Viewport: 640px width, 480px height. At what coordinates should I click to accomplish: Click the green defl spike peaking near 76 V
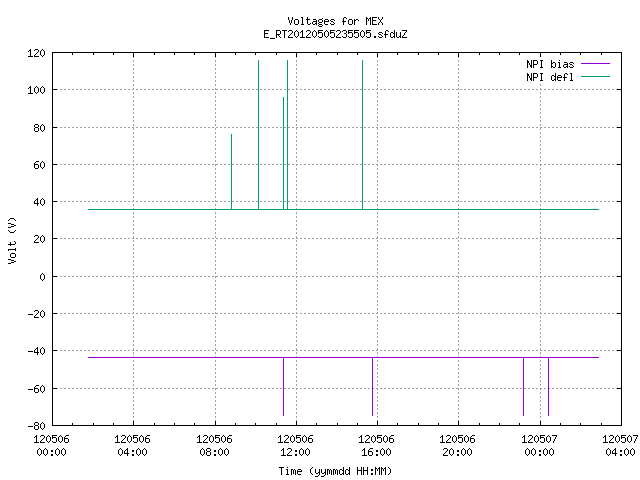(231, 171)
